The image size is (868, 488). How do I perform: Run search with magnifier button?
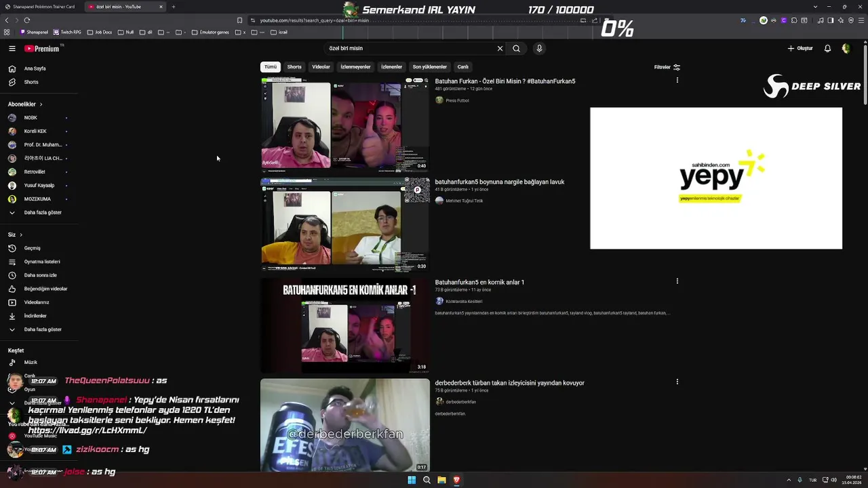(516, 49)
